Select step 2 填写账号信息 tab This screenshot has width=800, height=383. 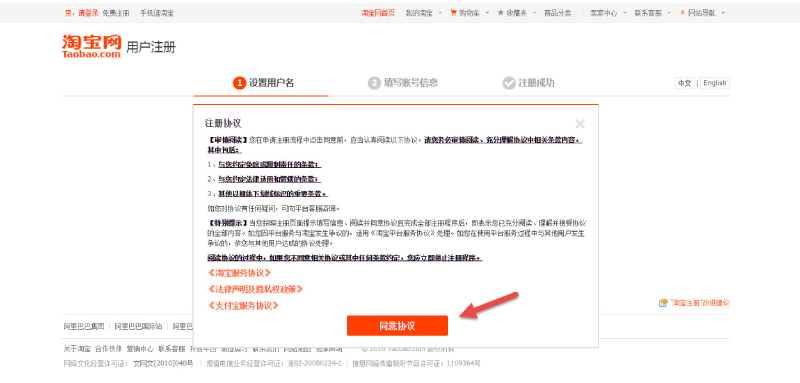(x=403, y=83)
